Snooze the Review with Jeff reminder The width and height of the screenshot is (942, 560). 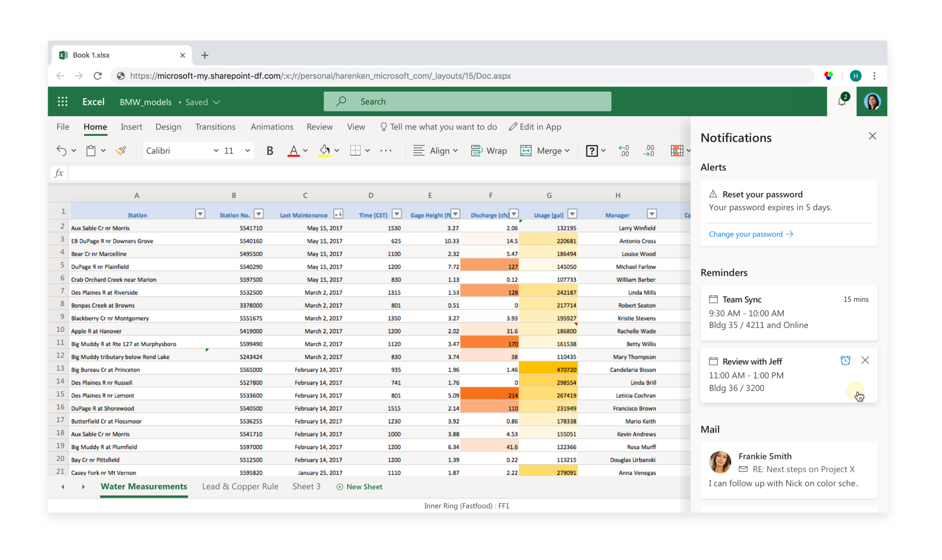[845, 361]
